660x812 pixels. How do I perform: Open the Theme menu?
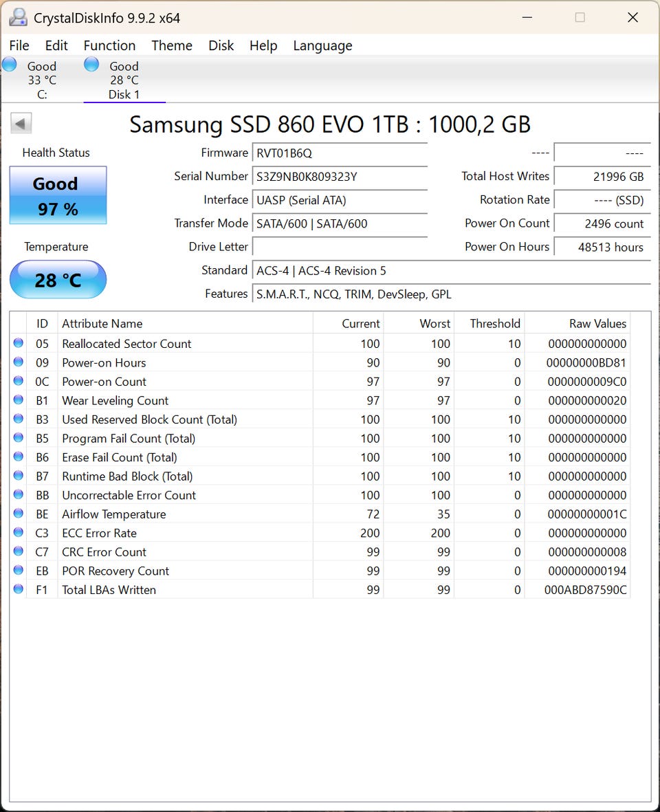(x=172, y=45)
